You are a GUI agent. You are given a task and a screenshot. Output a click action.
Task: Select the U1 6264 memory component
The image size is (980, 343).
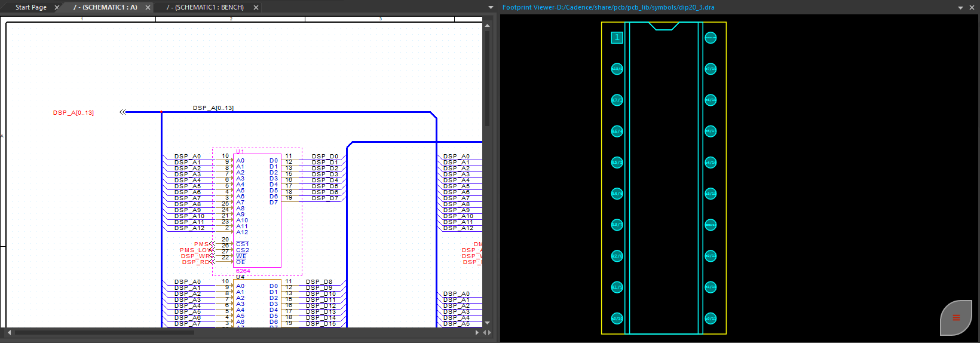click(x=257, y=210)
